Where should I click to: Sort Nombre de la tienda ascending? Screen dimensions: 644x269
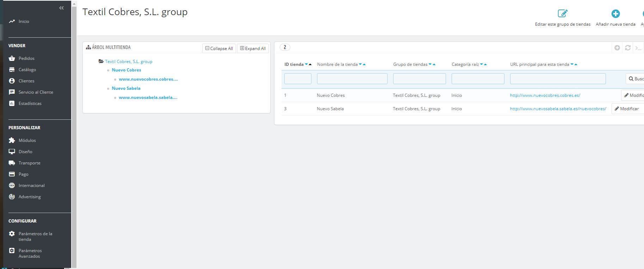364,64
